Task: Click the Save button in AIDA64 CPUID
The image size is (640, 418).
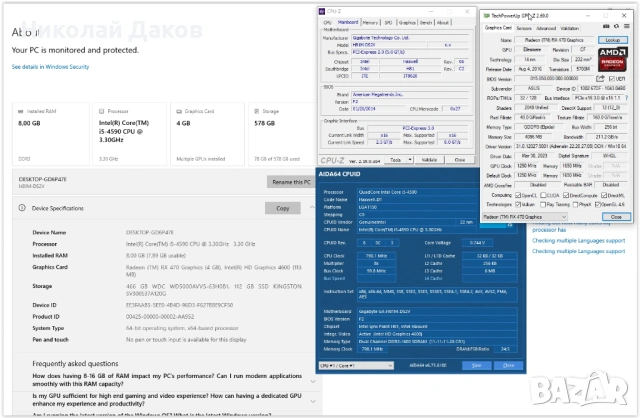Action: [476, 365]
